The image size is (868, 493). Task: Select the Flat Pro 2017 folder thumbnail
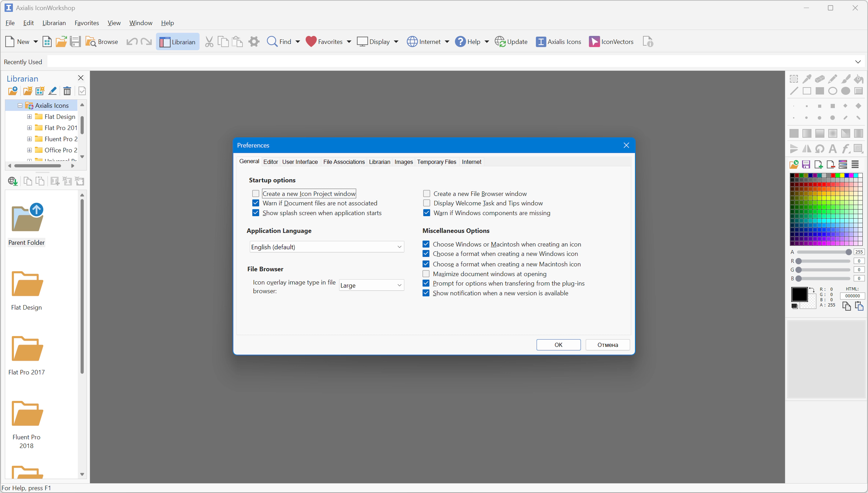coord(27,349)
